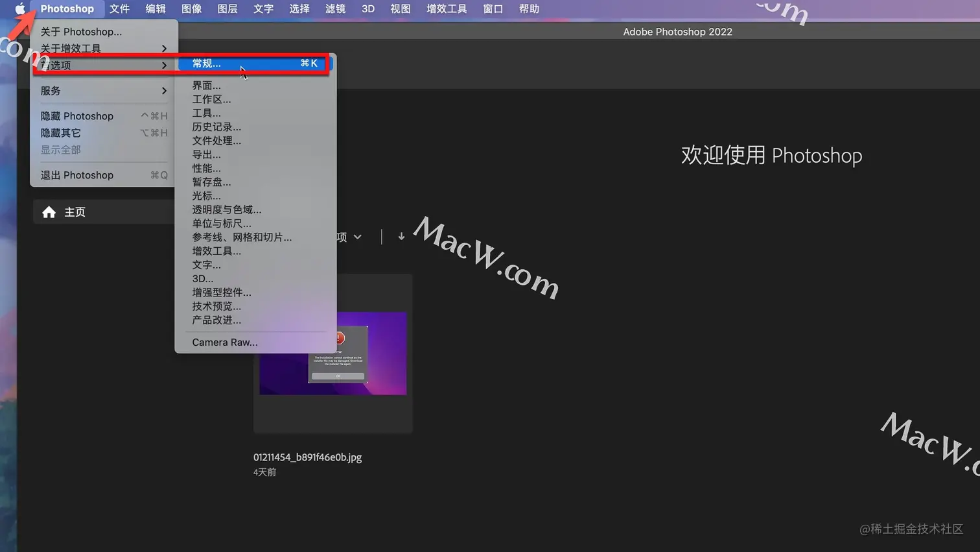
Task: Open recent file thumbnail 01211454_b891f46e0b.jpg
Action: coord(333,353)
